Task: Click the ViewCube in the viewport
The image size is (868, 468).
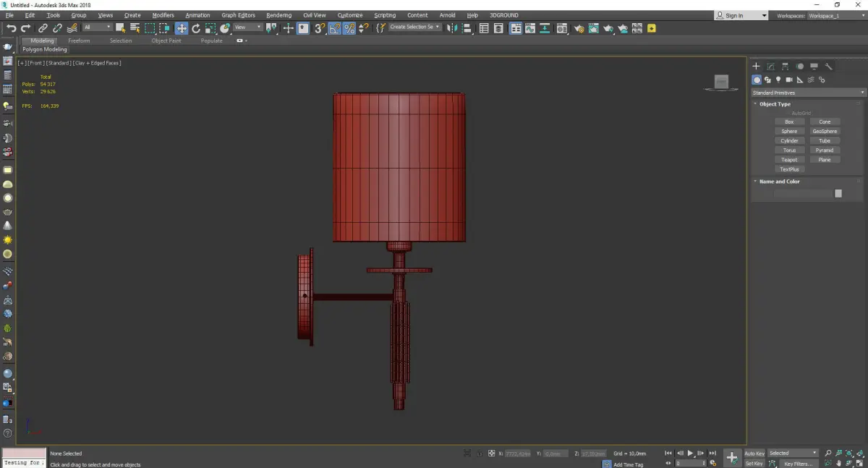Action: [720, 82]
